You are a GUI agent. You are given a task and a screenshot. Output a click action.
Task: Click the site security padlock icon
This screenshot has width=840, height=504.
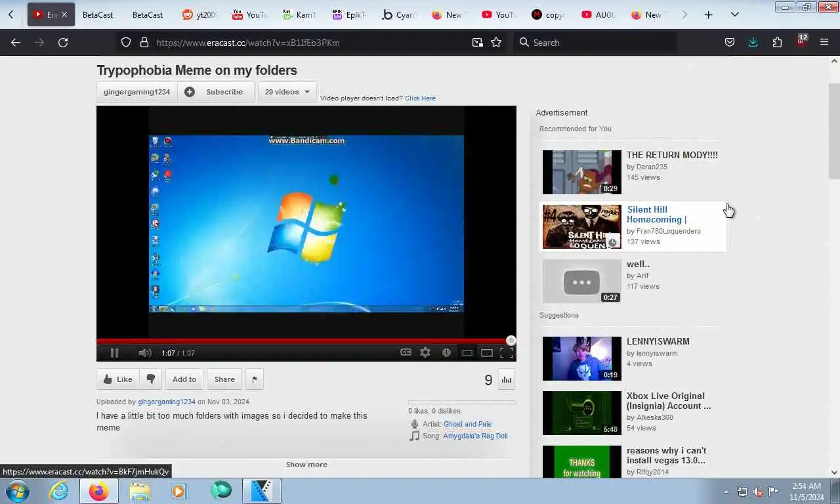(144, 42)
